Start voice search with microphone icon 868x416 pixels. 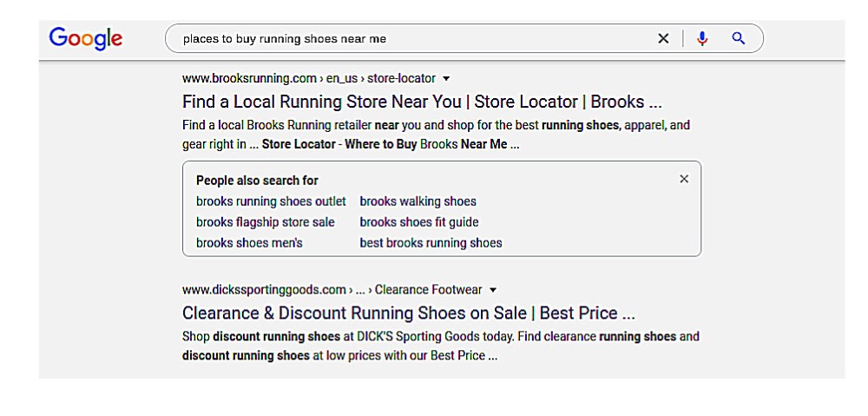[702, 38]
